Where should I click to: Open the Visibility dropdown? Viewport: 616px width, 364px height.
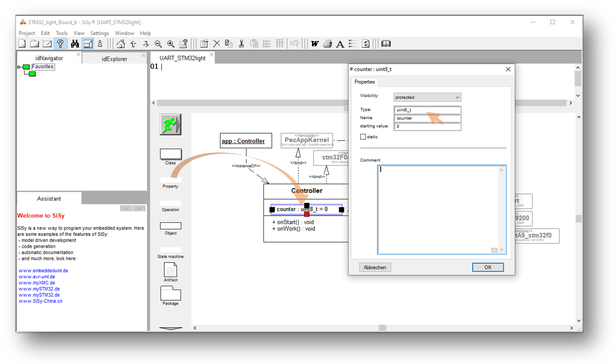427,97
